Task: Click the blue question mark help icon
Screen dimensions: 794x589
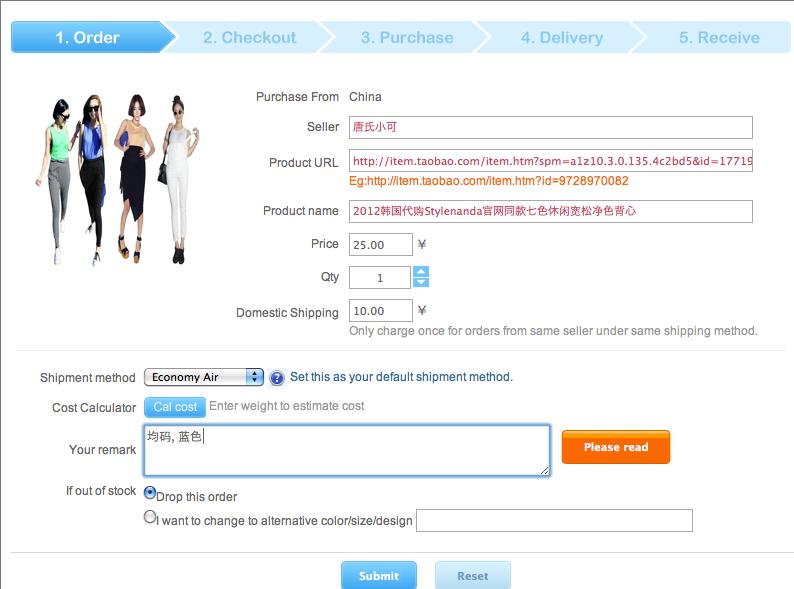Action: tap(276, 378)
